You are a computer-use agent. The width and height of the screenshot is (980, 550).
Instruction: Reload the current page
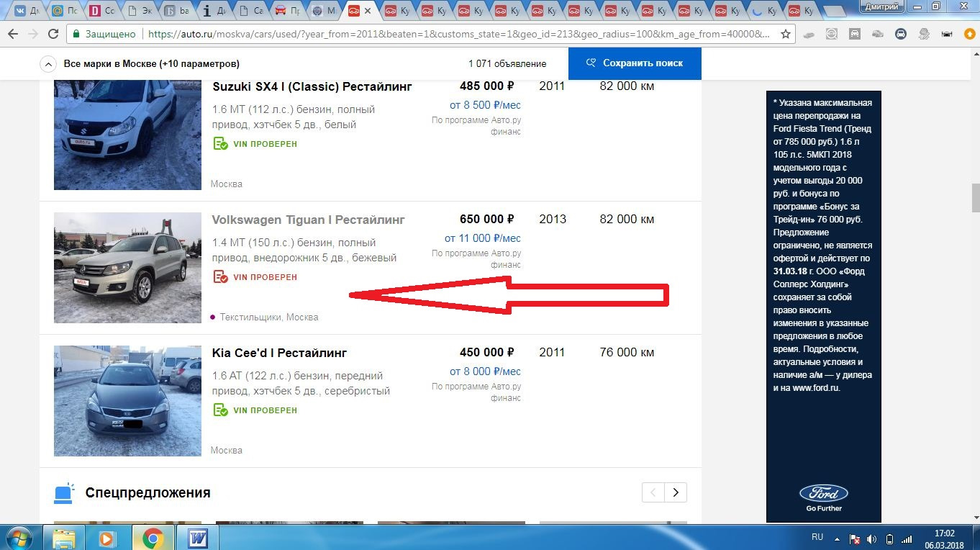(53, 34)
